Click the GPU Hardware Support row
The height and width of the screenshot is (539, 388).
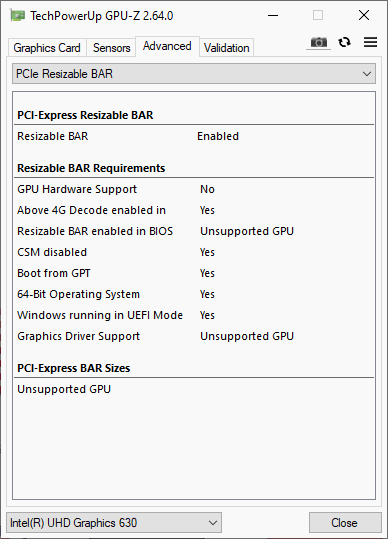194,189
